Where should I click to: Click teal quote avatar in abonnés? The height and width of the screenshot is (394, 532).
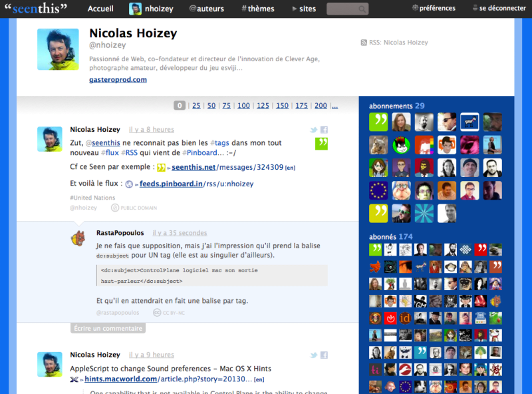pyautogui.click(x=420, y=352)
